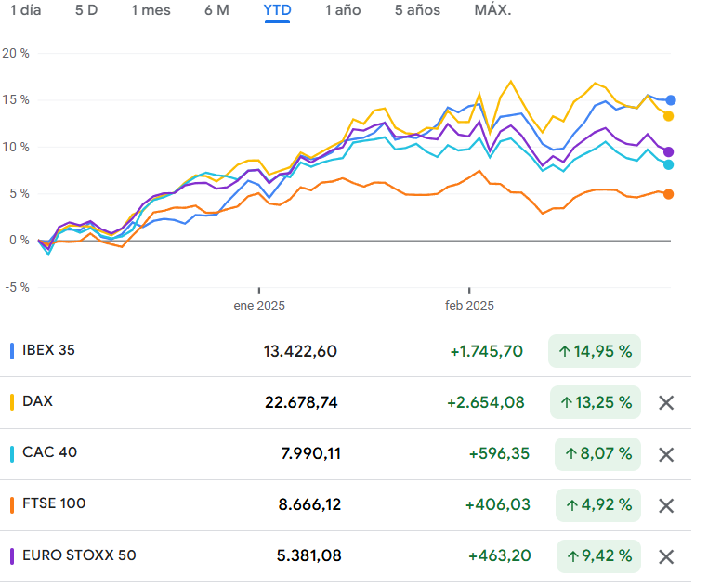Click the YTD range tab
This screenshot has height=588, width=708.
tap(277, 11)
